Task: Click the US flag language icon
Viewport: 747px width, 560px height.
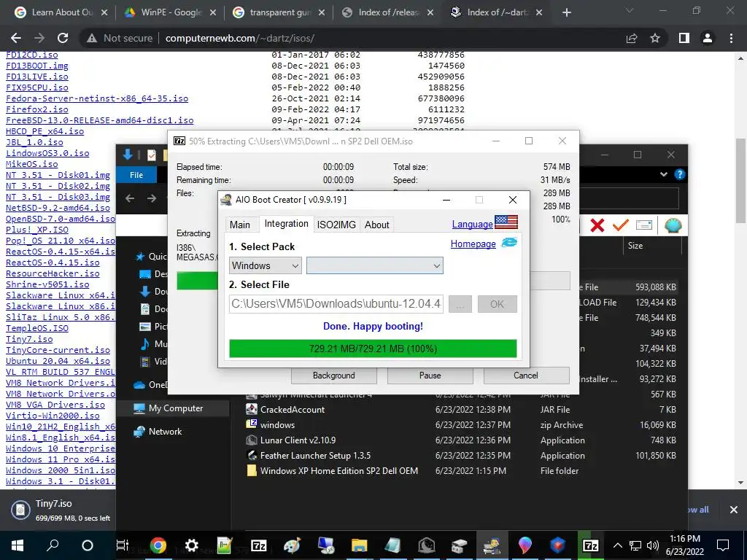Action: [506, 222]
